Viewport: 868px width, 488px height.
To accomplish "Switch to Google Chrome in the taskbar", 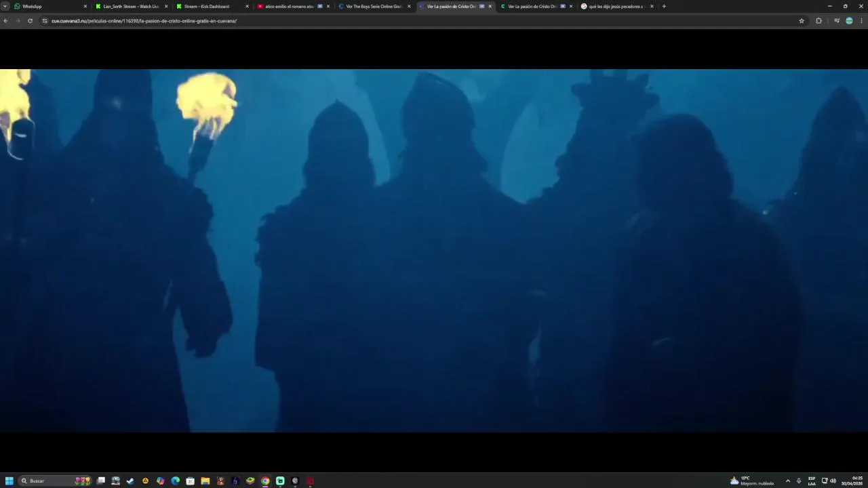I will (x=265, y=481).
